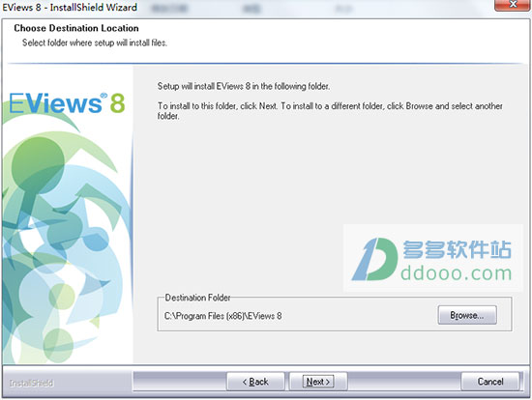Click the Select folder subtitle text
The width and height of the screenshot is (532, 400).
pyautogui.click(x=95, y=43)
